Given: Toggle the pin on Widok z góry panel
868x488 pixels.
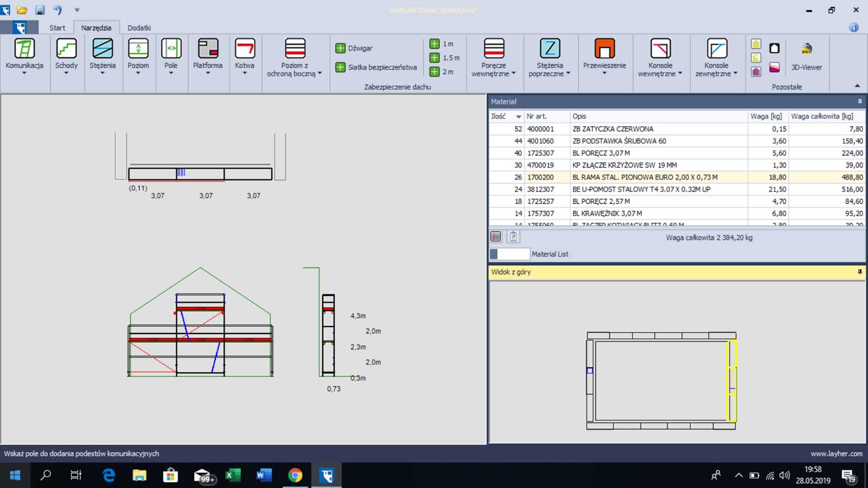Looking at the screenshot, I should 860,272.
